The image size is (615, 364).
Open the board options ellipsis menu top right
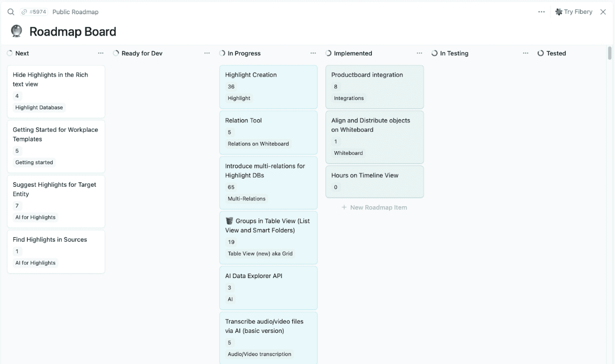[541, 11]
